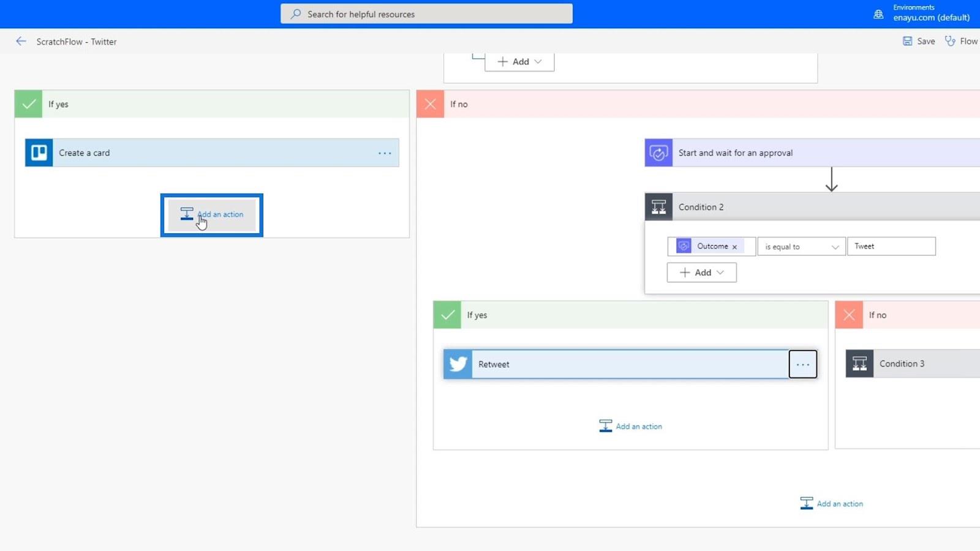Screen dimensions: 980x551
Task: Click the Save button
Action: coord(919,41)
